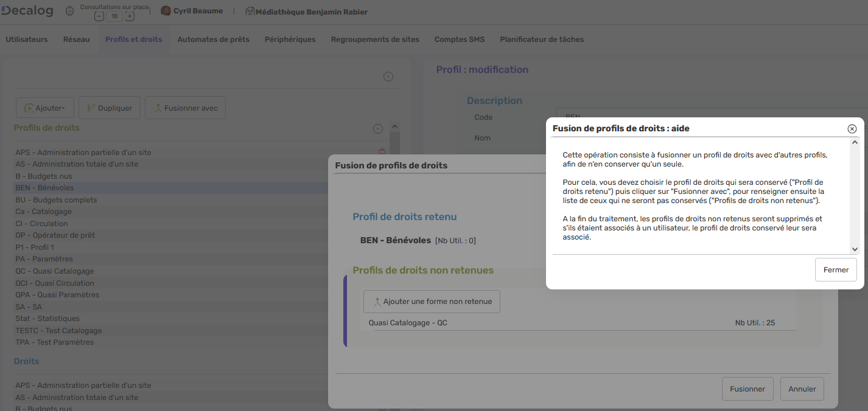Click the delete icon next to BEN profile
This screenshot has height=411, width=868.
click(382, 151)
